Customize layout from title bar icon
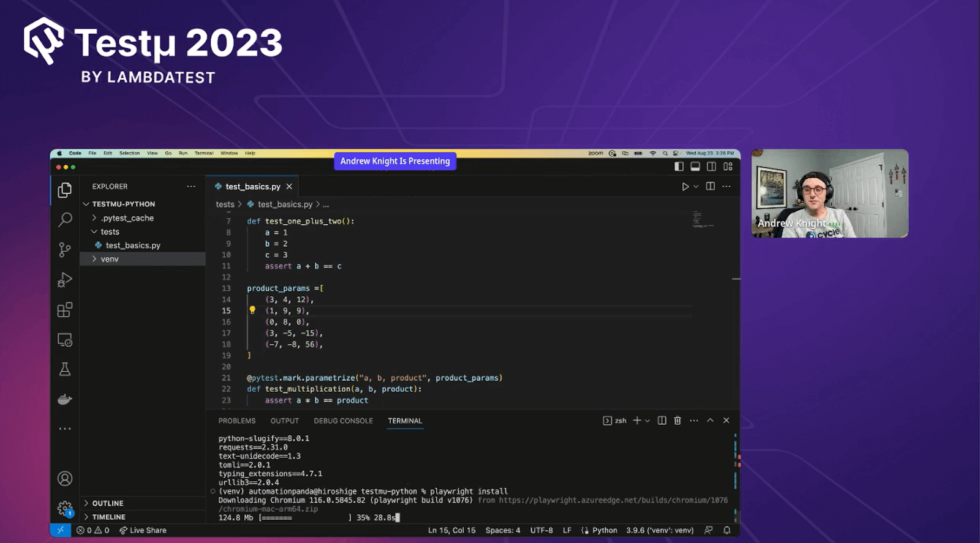 point(728,167)
